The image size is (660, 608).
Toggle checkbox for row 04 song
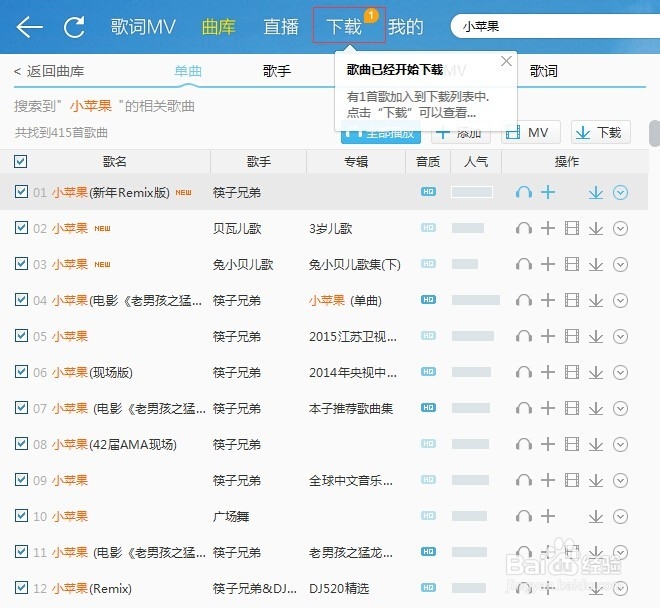[x=21, y=299]
